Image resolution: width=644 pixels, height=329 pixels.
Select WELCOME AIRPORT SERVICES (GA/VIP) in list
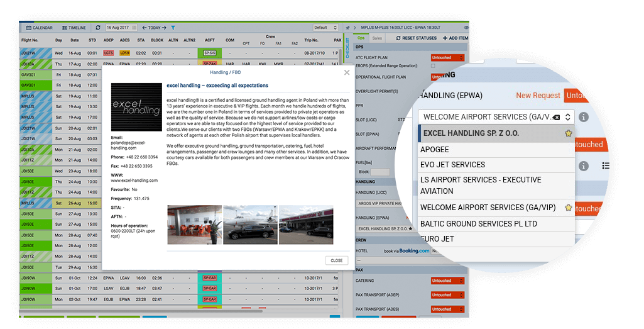click(x=496, y=207)
